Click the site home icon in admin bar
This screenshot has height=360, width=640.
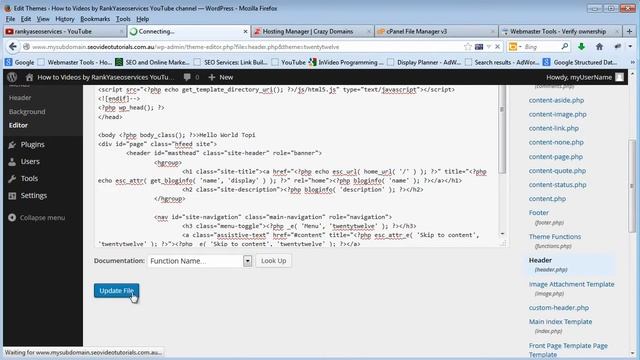[x=29, y=77]
